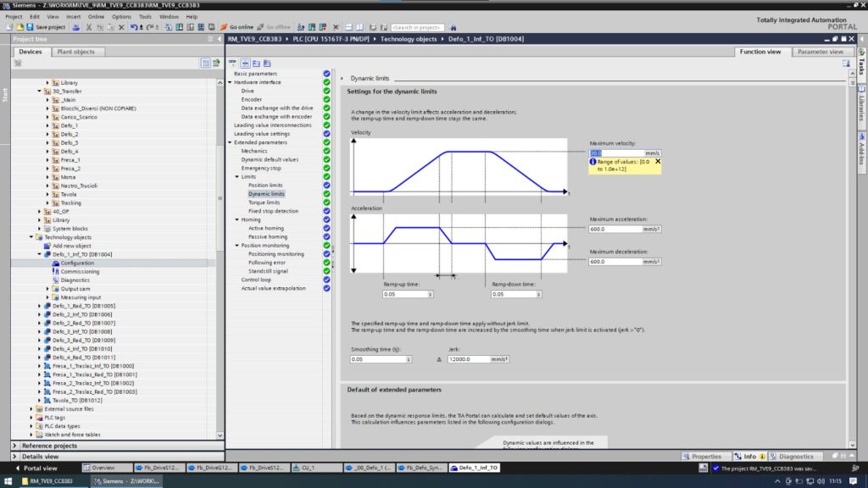Click the New project toolbar icon
The width and height of the screenshot is (868, 488).
click(x=9, y=27)
